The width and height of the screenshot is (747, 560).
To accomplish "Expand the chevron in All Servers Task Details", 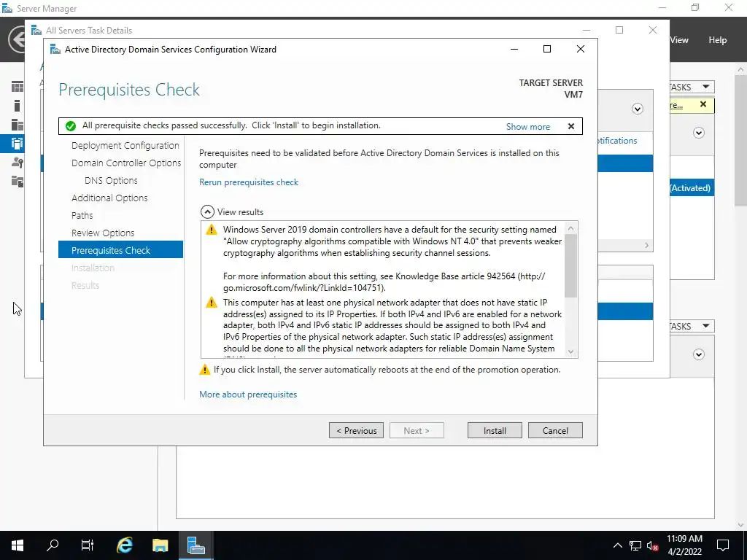I will click(638, 109).
